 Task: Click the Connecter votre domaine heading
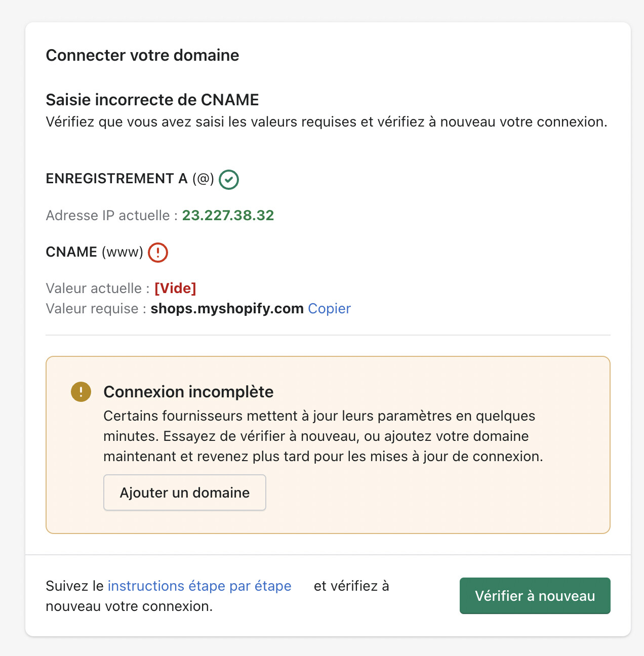pyautogui.click(x=142, y=55)
